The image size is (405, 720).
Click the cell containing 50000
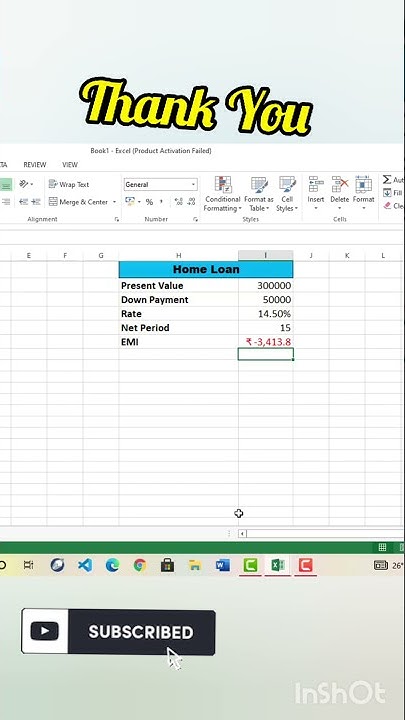(x=265, y=299)
